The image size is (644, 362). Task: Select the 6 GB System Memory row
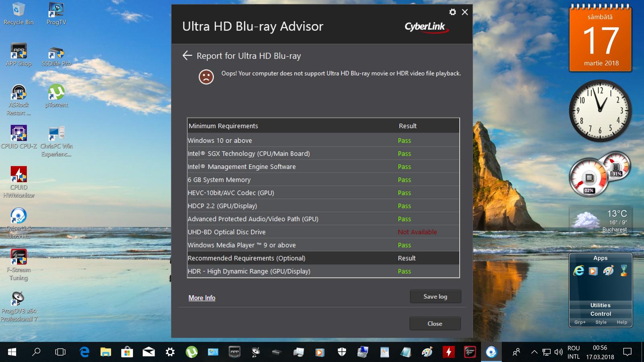pos(323,180)
